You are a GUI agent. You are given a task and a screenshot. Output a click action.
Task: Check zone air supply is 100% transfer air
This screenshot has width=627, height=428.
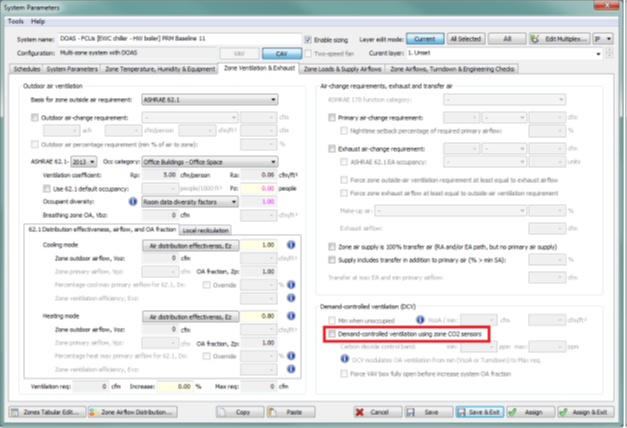click(x=333, y=245)
